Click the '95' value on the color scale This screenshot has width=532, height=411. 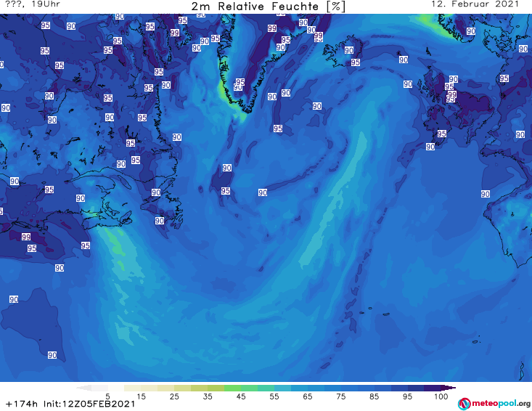click(x=407, y=396)
